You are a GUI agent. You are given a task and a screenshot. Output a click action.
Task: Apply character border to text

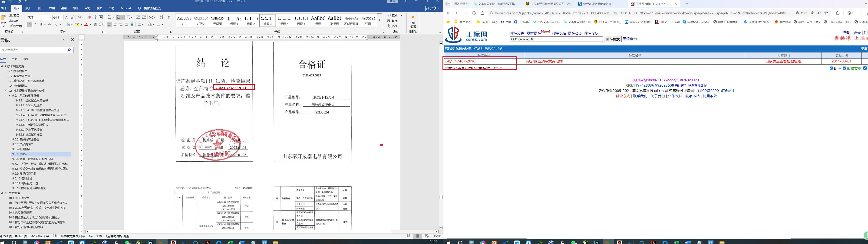point(101,17)
